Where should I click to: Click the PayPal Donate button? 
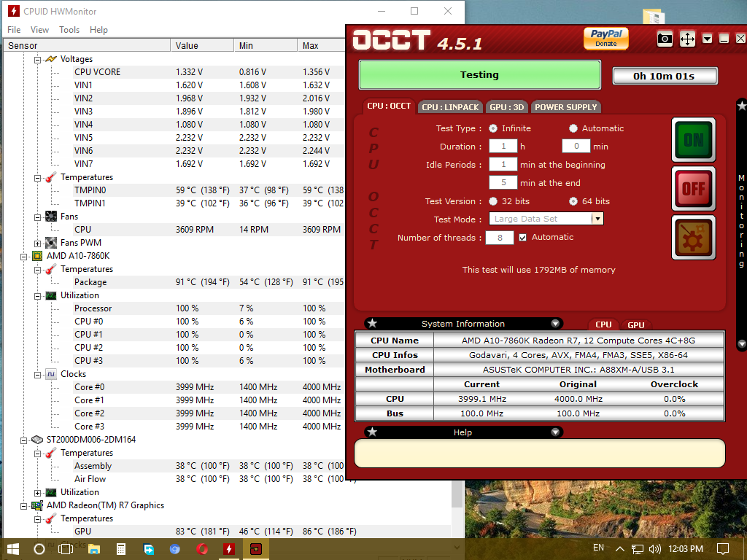click(606, 39)
